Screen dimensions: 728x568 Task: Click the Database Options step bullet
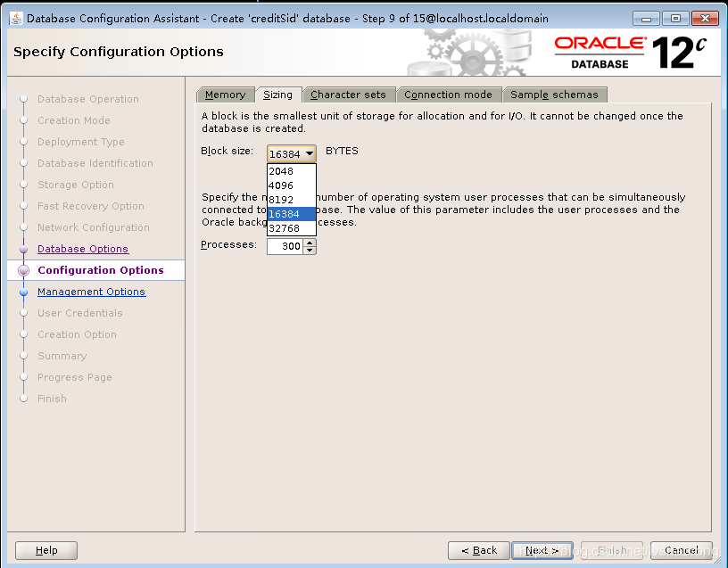click(24, 249)
